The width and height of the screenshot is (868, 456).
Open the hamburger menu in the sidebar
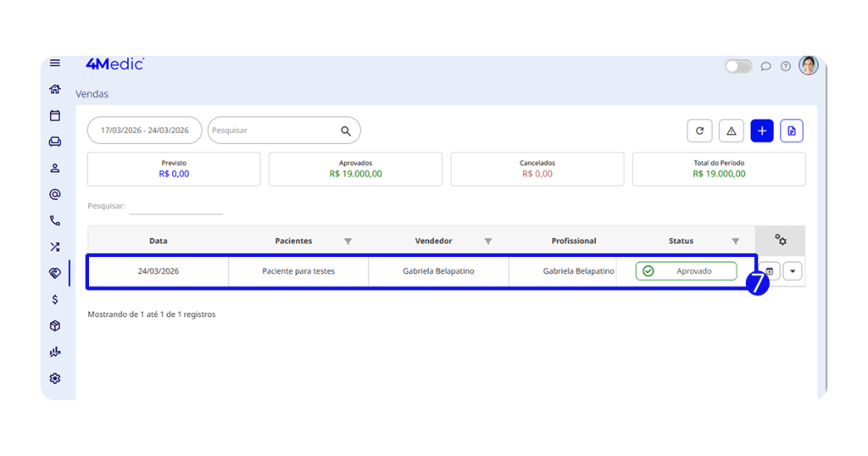(x=55, y=64)
